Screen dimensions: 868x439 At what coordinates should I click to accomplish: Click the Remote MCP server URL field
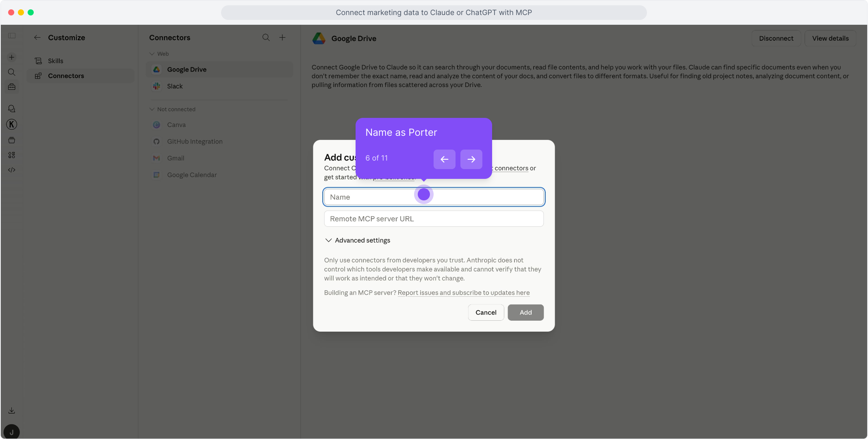click(434, 218)
